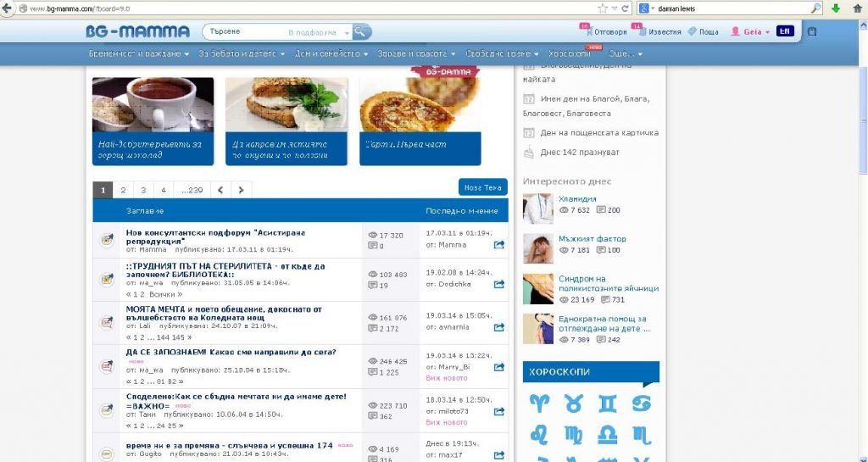Click the blue search magnifier button
The image size is (868, 462).
coord(361,31)
